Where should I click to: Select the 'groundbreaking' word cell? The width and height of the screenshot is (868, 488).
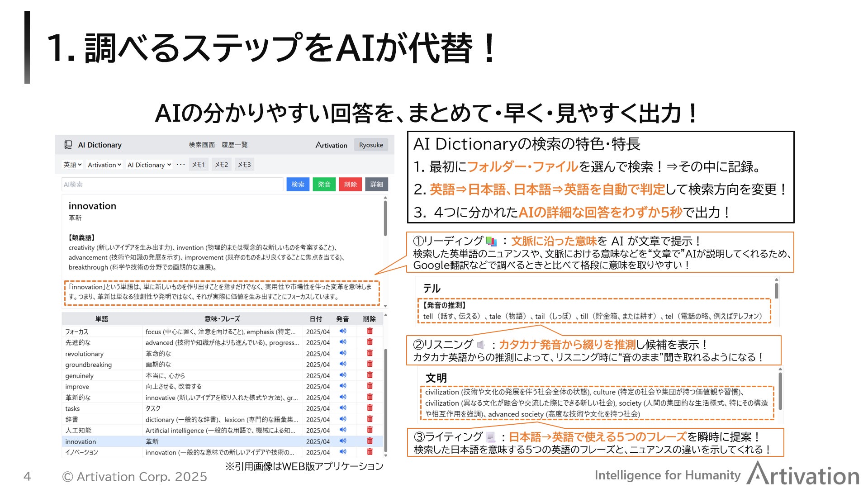[x=102, y=364]
